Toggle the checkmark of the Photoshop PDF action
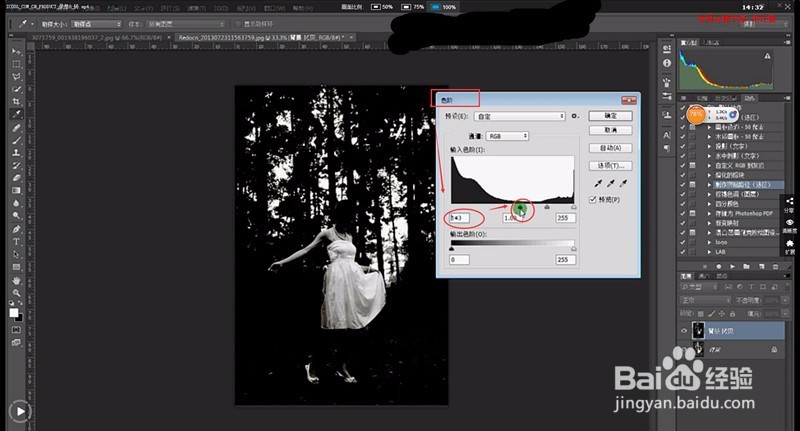The image size is (800, 431). coord(683,213)
